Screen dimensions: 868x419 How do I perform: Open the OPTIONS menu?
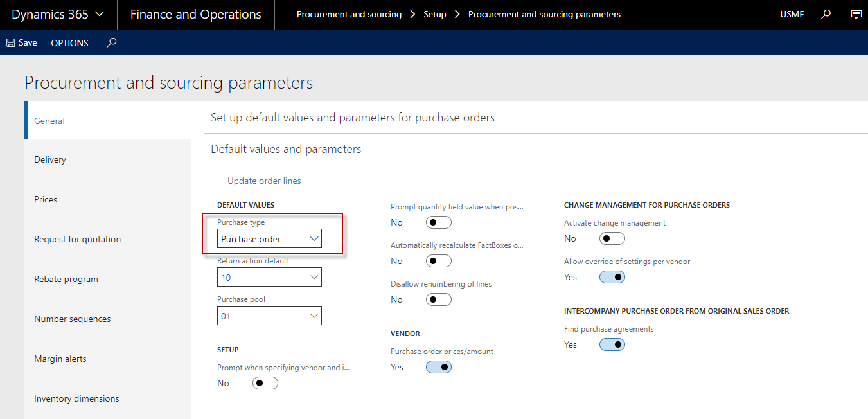[x=69, y=43]
